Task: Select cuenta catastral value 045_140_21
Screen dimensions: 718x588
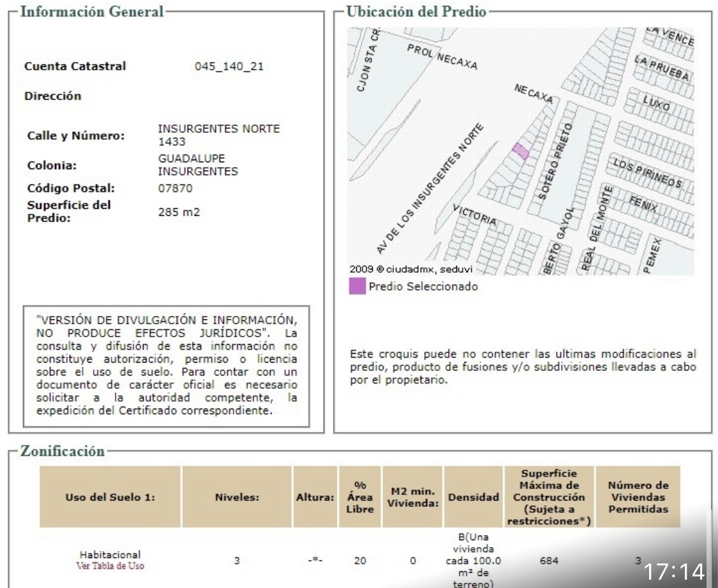Action: click(x=229, y=66)
